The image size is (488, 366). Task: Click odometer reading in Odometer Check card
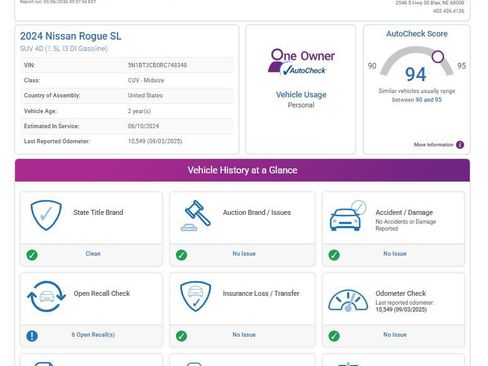click(x=401, y=310)
